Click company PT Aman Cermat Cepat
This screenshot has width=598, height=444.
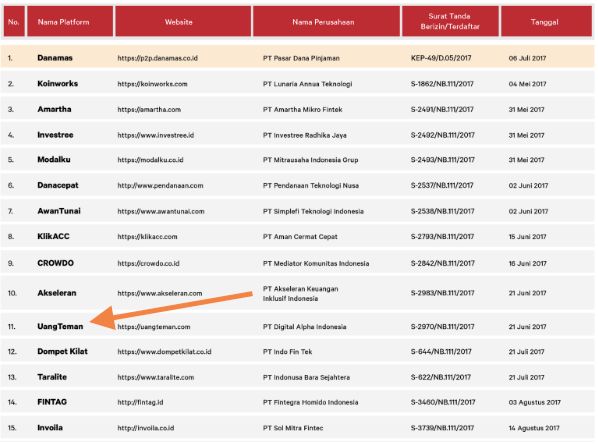(x=300, y=237)
